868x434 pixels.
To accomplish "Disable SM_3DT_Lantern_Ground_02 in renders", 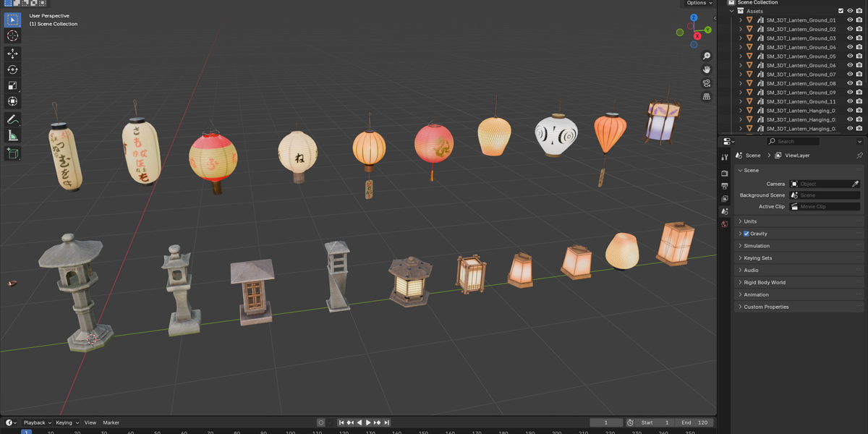I will (859, 29).
